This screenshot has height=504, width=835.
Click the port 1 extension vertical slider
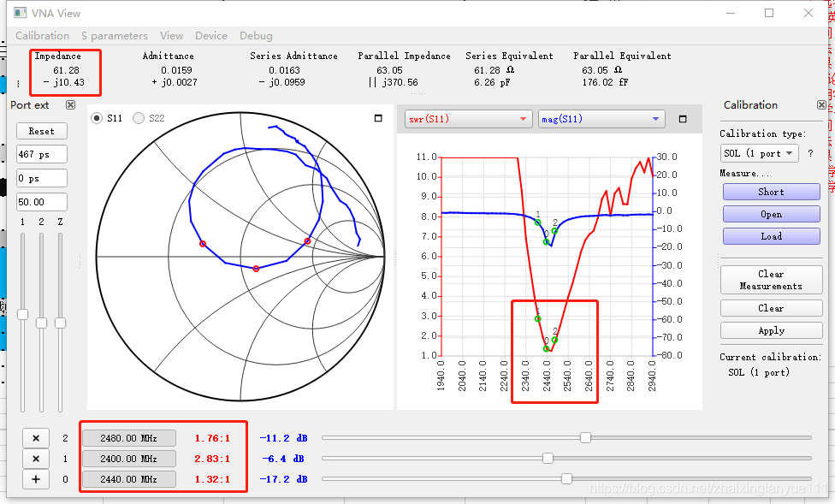click(x=22, y=314)
